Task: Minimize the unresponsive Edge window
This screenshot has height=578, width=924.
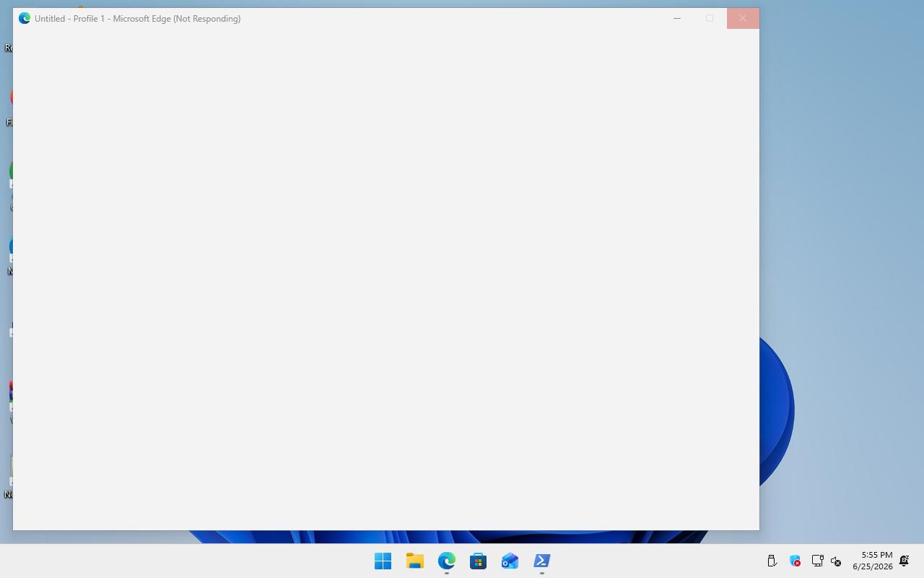Action: pos(677,18)
